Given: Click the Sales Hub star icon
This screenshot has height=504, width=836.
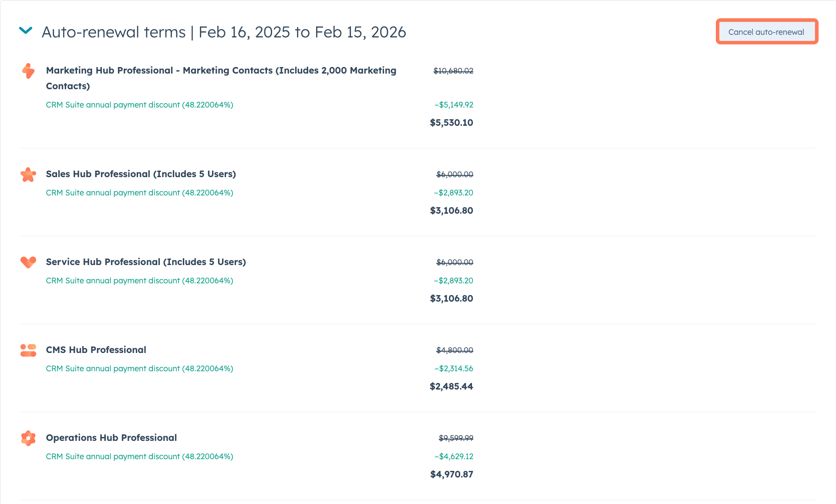Looking at the screenshot, I should pyautogui.click(x=28, y=175).
